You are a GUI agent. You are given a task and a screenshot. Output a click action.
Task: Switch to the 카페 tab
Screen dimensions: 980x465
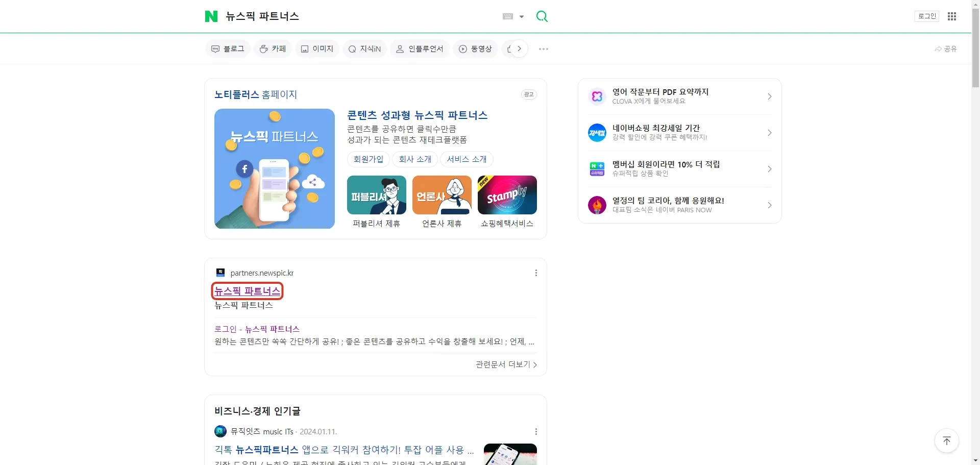(273, 49)
